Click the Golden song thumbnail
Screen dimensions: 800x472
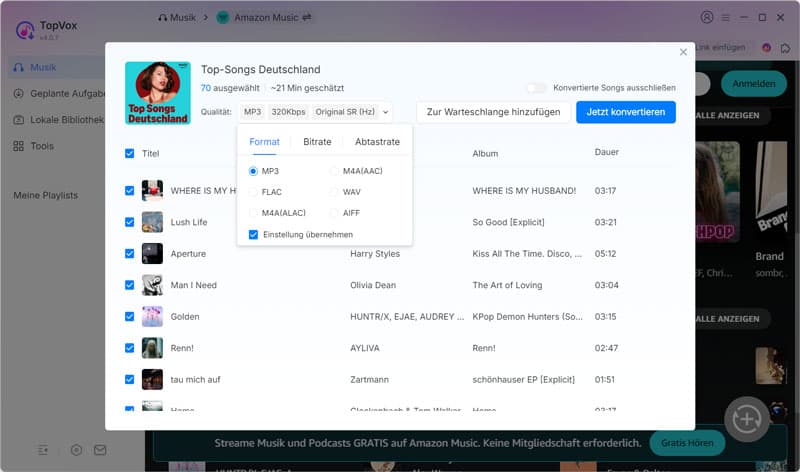tap(152, 316)
